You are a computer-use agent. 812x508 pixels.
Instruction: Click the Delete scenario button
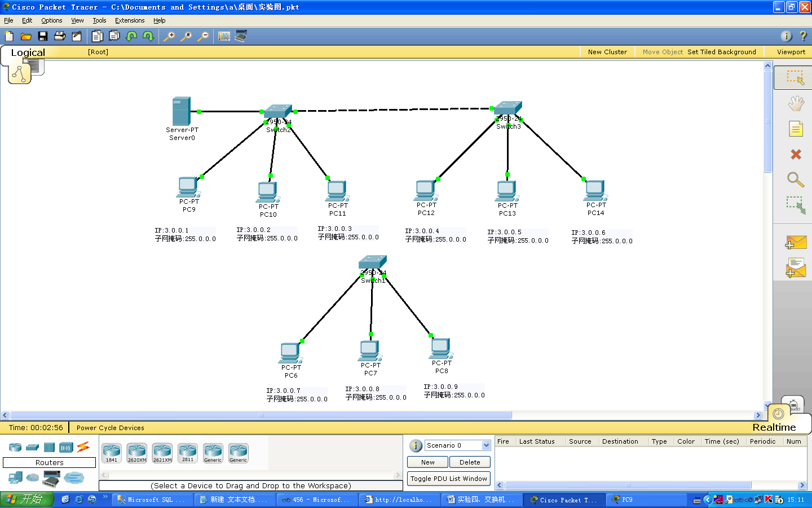[x=470, y=462]
